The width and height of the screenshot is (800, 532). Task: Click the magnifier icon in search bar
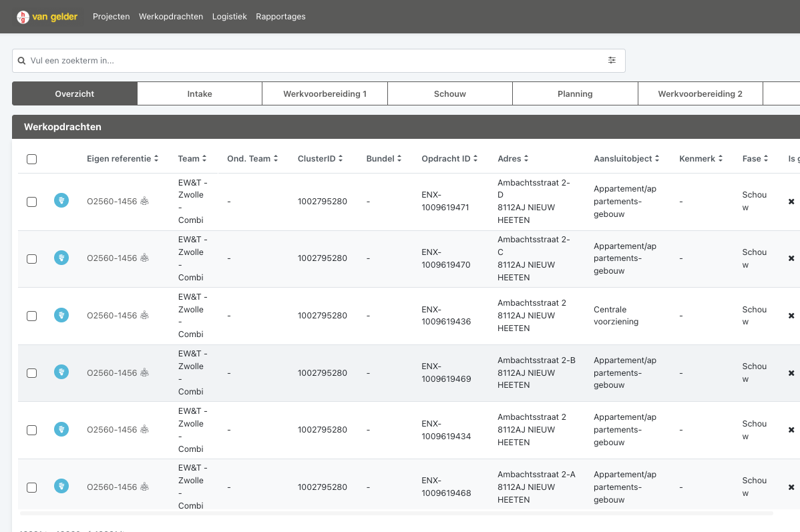point(21,61)
